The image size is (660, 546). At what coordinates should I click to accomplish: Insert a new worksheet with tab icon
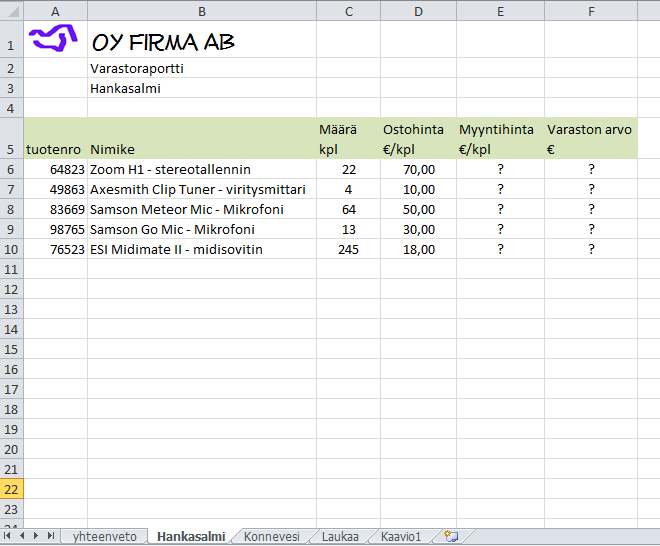452,536
